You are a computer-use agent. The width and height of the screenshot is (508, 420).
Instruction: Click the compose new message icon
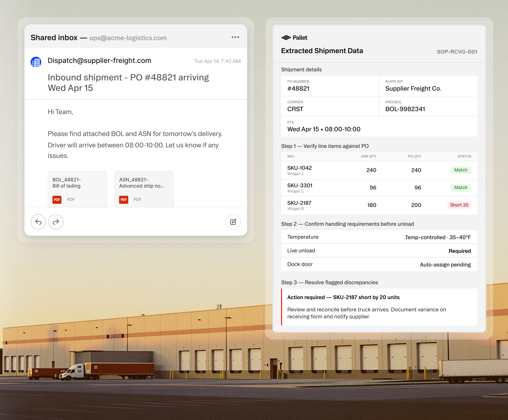[x=233, y=222]
